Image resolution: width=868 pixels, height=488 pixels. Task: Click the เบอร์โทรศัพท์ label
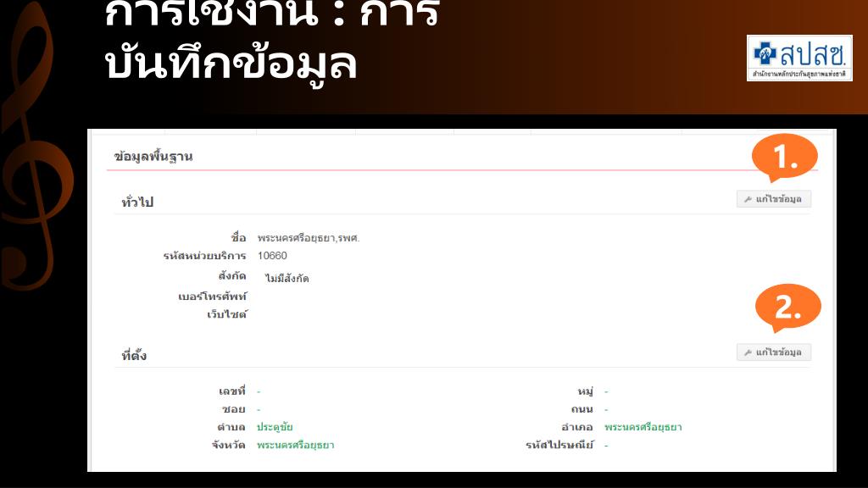click(x=212, y=297)
